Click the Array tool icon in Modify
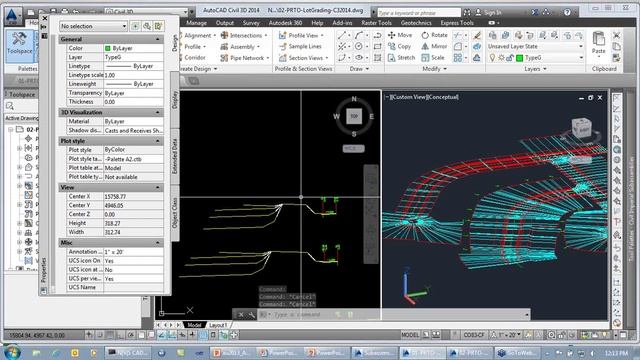Screen dimensions: 640x360 pyautogui.click(x=458, y=58)
